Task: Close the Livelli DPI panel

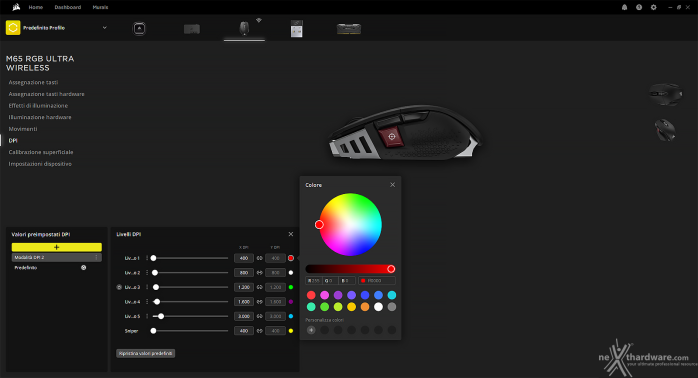Action: tap(291, 234)
